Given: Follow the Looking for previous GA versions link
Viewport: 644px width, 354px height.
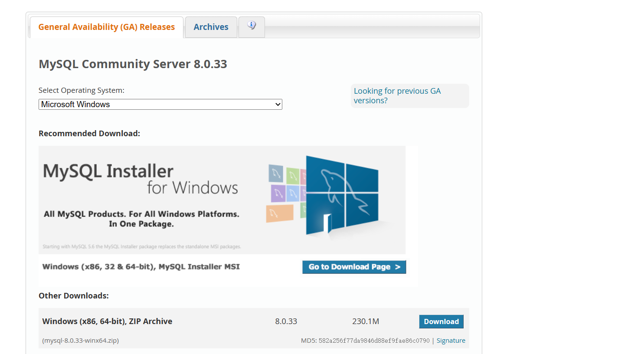Looking at the screenshot, I should [397, 96].
